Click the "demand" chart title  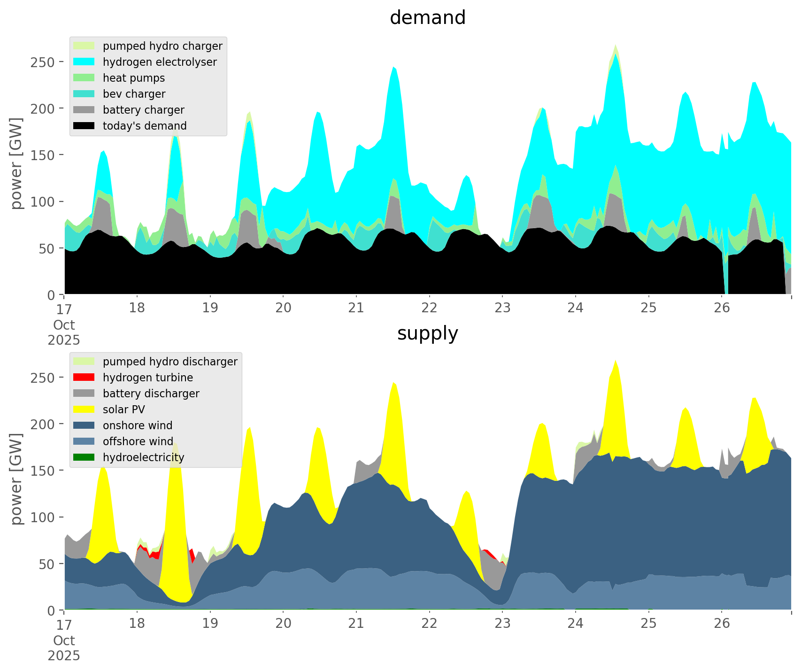tap(428, 18)
